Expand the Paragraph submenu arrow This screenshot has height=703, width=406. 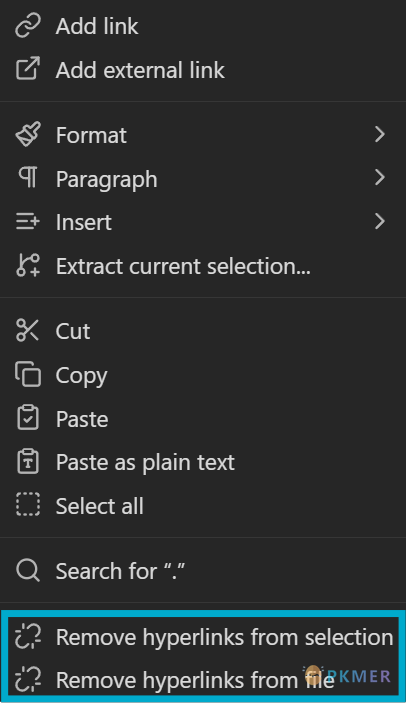(x=380, y=178)
